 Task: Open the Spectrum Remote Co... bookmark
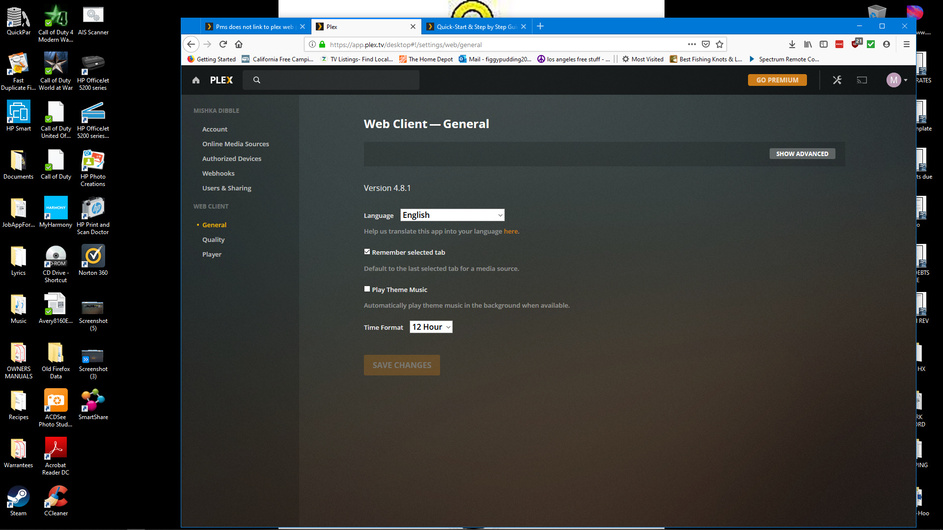tap(784, 59)
